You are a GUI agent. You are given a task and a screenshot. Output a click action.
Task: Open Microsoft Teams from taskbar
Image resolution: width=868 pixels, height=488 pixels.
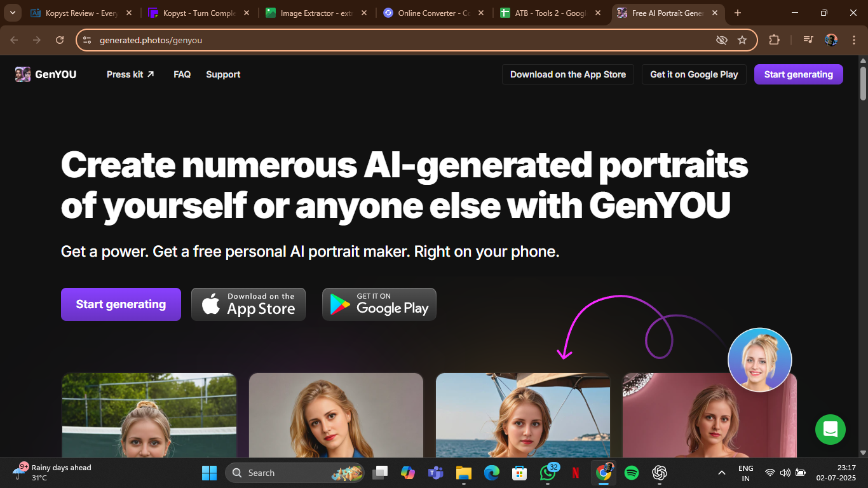click(x=436, y=473)
